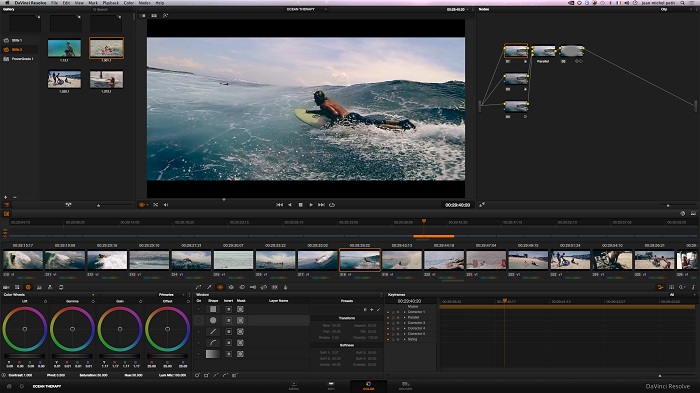Toggle Invert for the Circle window

(x=229, y=320)
